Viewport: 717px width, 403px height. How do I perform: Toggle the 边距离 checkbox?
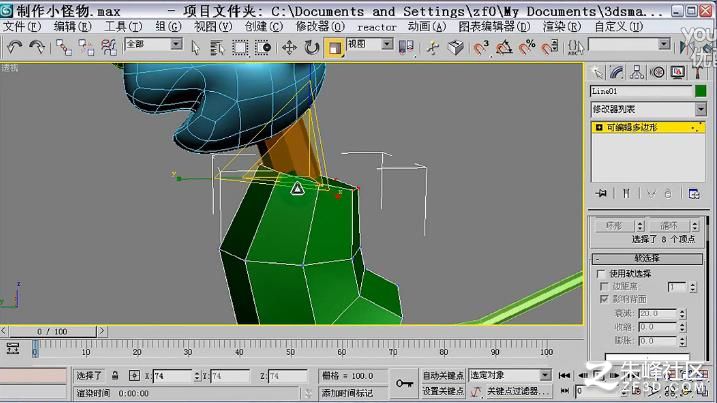pyautogui.click(x=604, y=286)
